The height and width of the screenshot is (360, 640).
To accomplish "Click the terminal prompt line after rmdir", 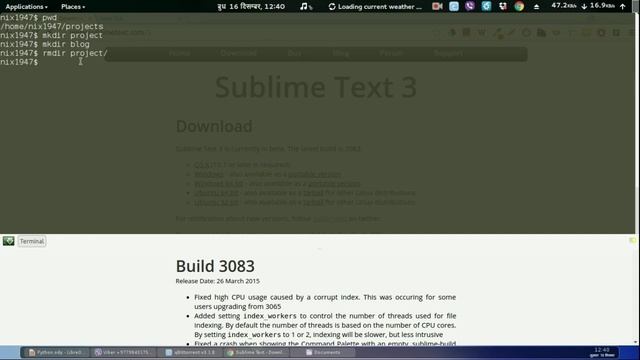I will click(x=19, y=62).
